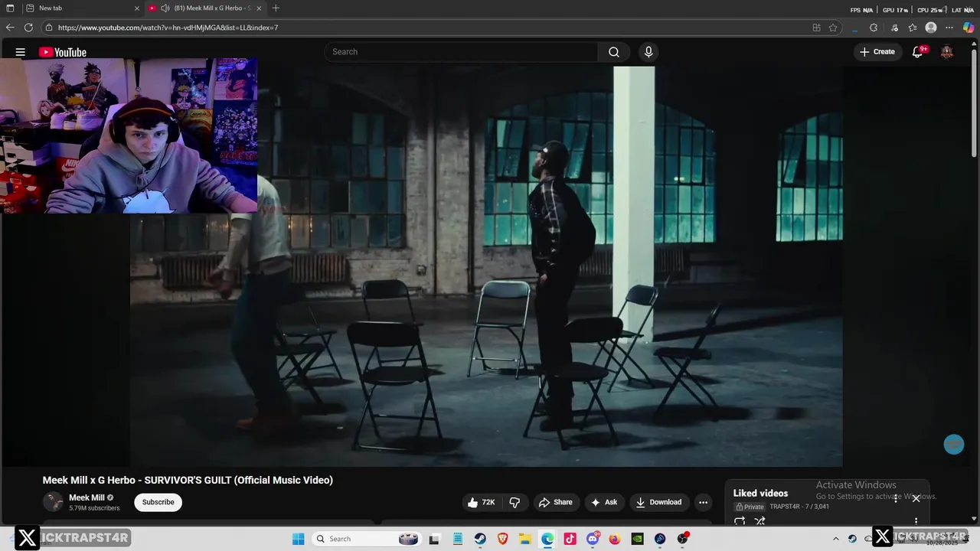The width and height of the screenshot is (980, 551).
Task: Open the YouTube account avatar menu
Action: tap(947, 52)
